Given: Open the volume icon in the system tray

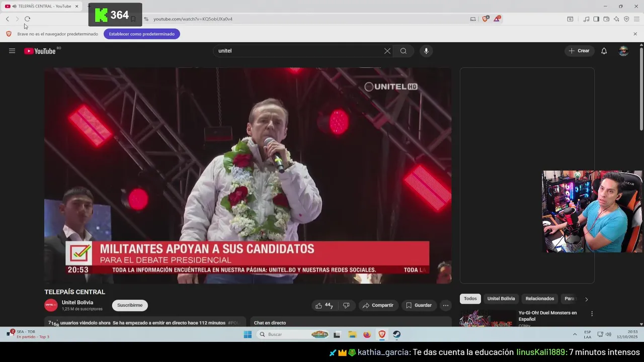Looking at the screenshot, I should pyautogui.click(x=608, y=334).
